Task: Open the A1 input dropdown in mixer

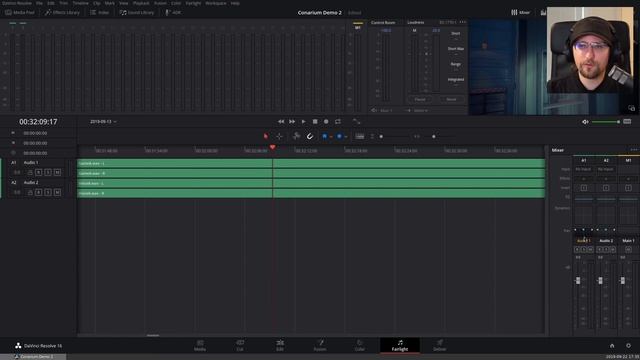Action: (583, 169)
